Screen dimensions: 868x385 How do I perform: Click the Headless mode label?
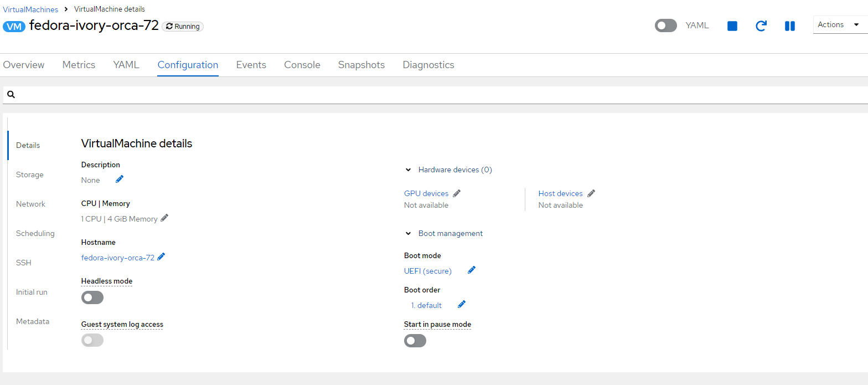(107, 281)
